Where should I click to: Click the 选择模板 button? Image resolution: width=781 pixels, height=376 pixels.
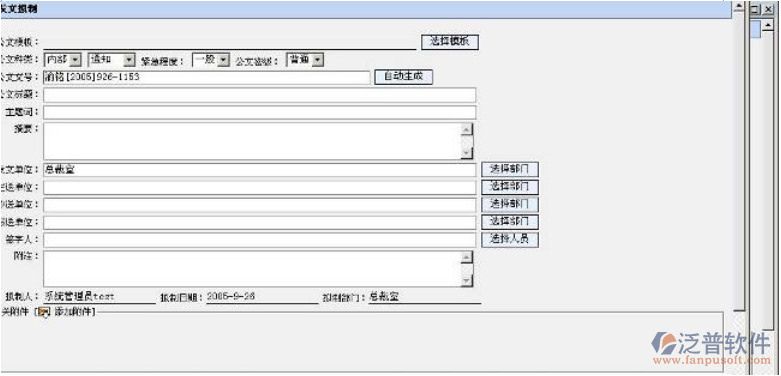point(450,42)
